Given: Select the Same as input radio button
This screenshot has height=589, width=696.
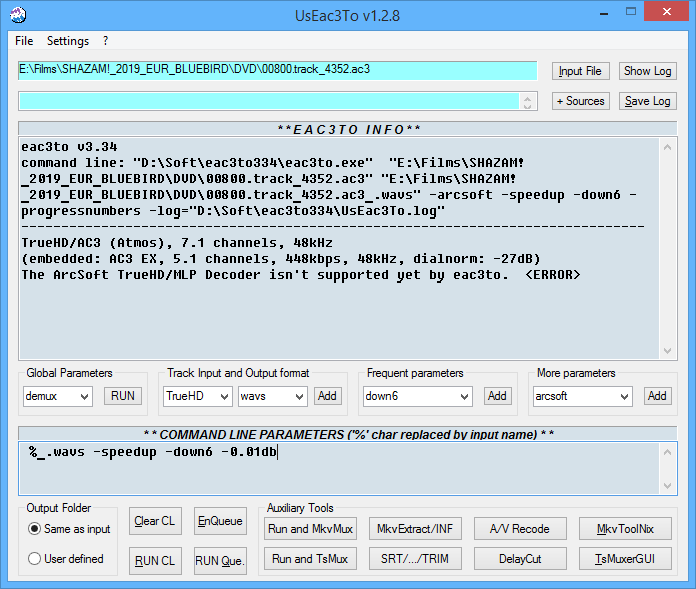Looking at the screenshot, I should tap(35, 529).
